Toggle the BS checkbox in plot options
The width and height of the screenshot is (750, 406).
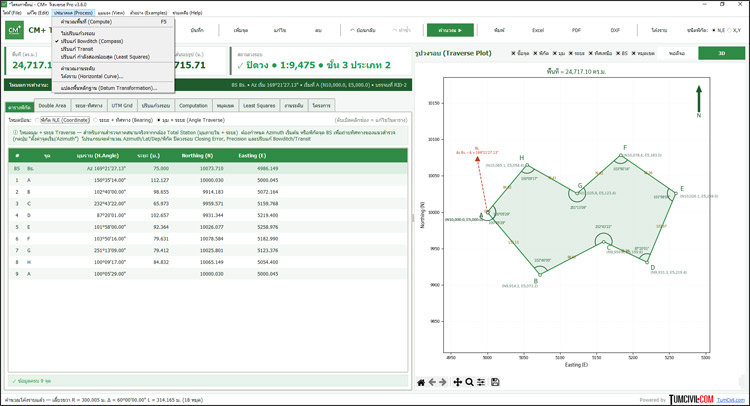(x=622, y=53)
